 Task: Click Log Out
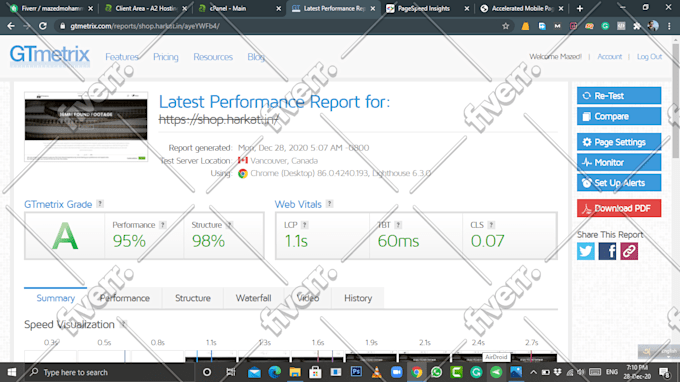click(x=649, y=56)
